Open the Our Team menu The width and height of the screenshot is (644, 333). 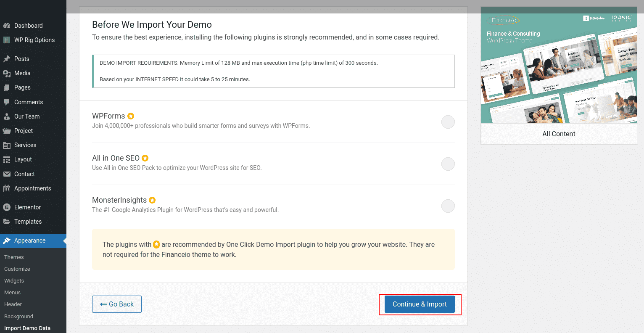click(x=33, y=116)
